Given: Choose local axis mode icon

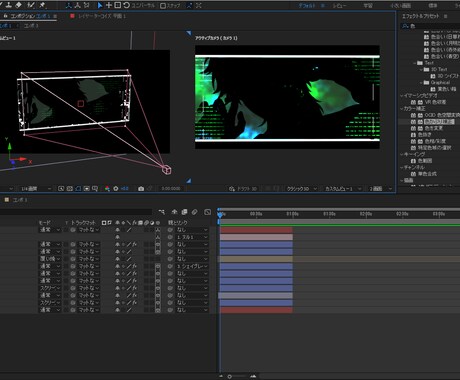Looking at the screenshot, I should click(69, 5).
